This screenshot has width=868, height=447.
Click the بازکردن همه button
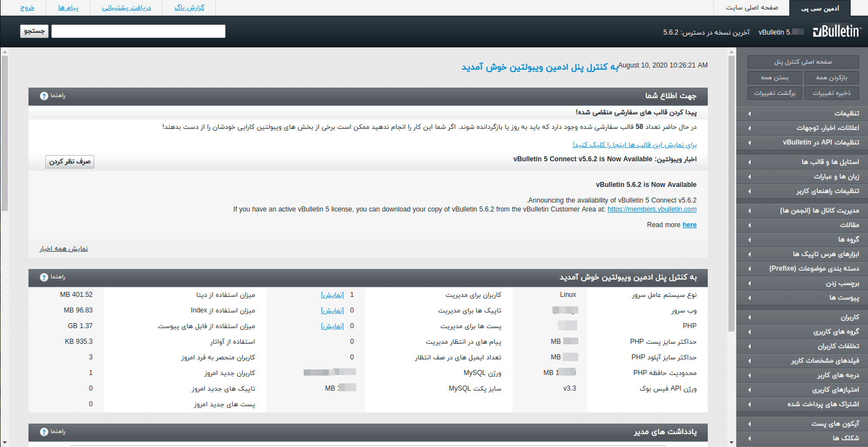point(831,77)
